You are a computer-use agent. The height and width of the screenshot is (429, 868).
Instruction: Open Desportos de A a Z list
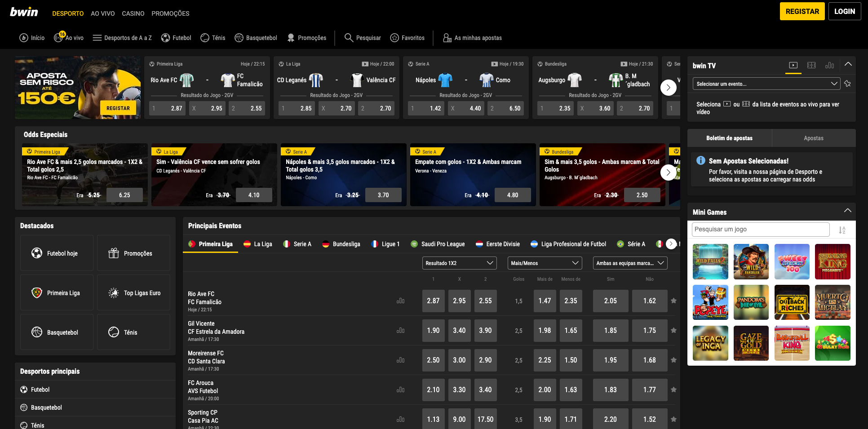[x=122, y=38]
